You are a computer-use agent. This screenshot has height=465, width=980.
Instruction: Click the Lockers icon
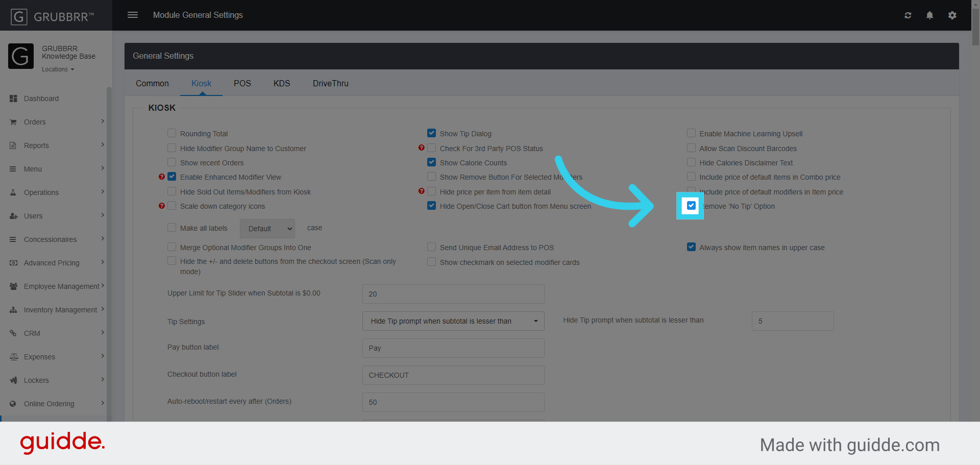coord(13,380)
